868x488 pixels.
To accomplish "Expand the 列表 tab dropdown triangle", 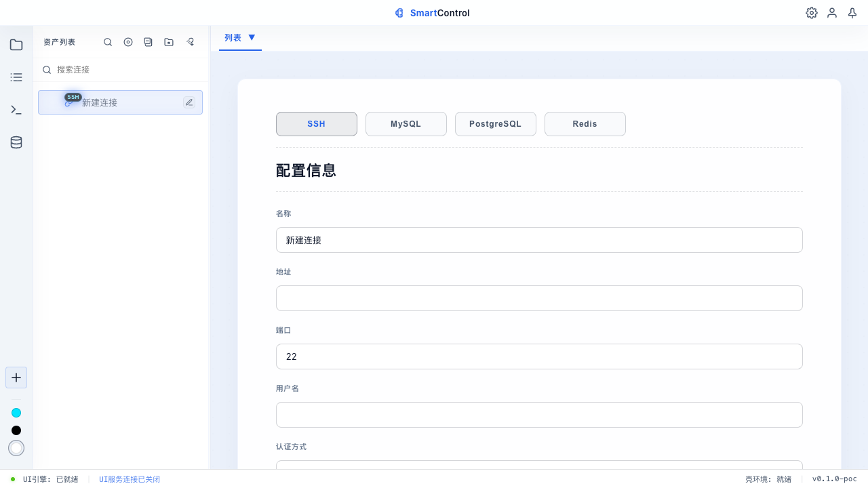I will coord(252,38).
